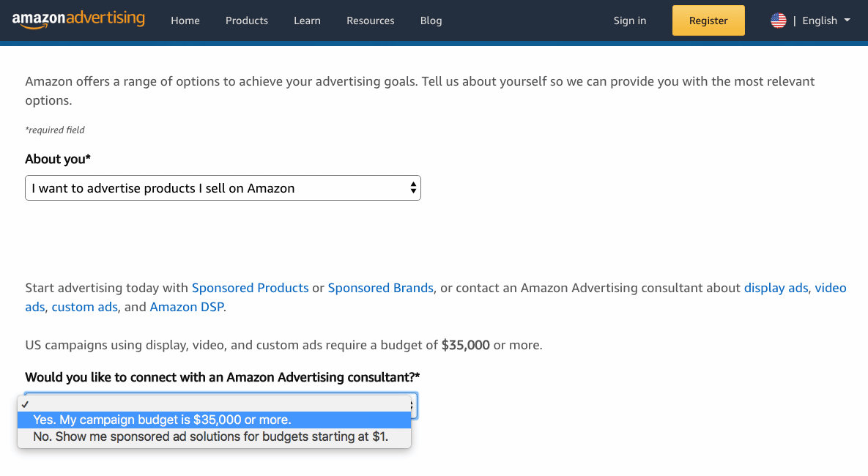Click the Amazon Advertising logo
868x476 pixels.
click(x=78, y=20)
